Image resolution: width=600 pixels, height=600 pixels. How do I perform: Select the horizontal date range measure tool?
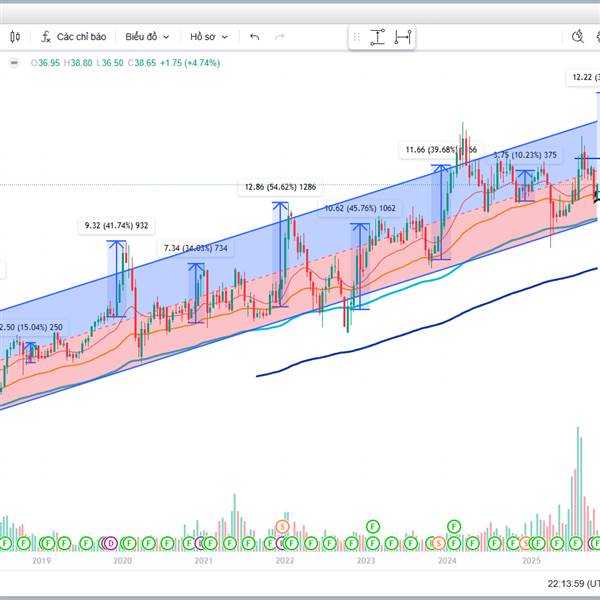pos(403,37)
